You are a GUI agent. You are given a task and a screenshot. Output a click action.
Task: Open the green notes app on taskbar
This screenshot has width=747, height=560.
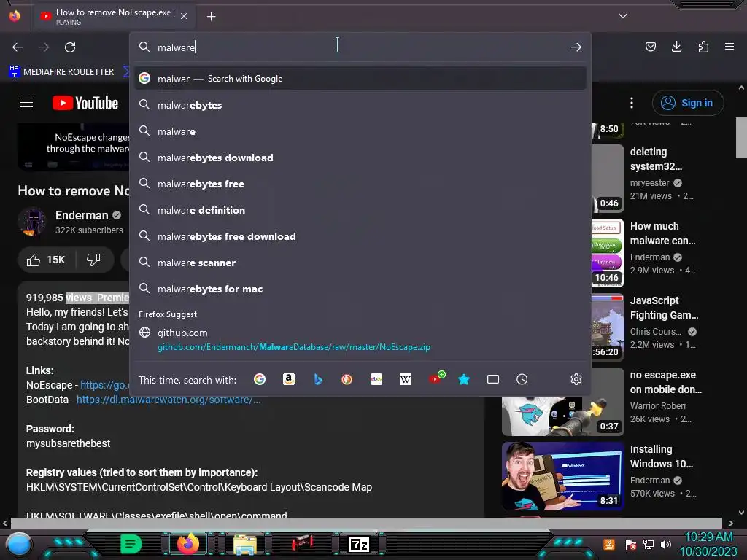coord(131,544)
